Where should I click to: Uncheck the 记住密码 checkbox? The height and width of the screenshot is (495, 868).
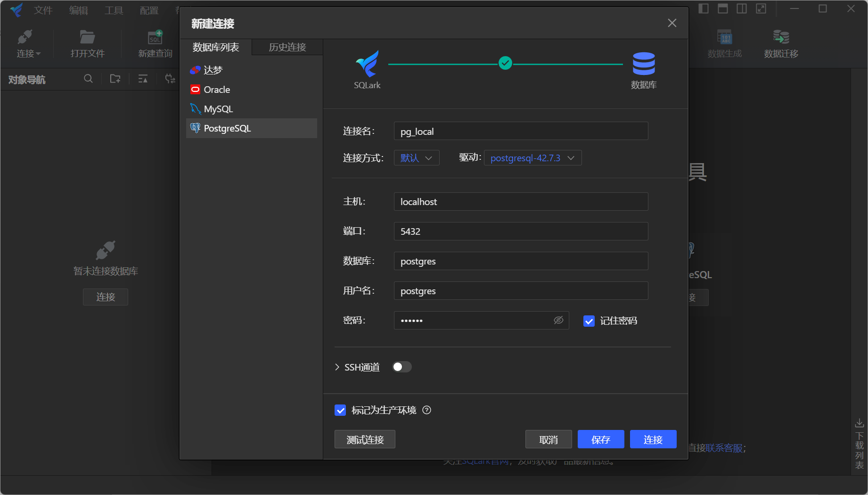click(x=589, y=321)
